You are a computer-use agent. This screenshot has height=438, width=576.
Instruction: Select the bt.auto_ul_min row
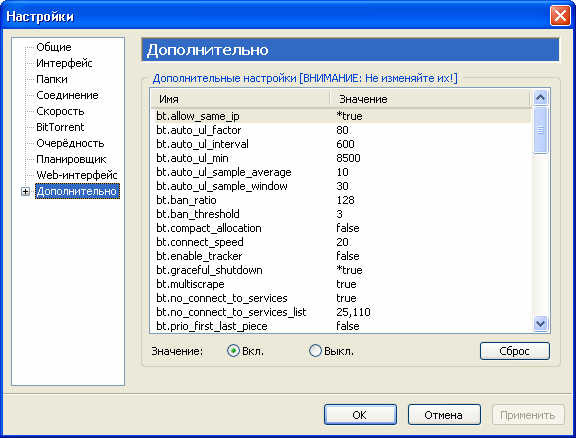(x=341, y=158)
